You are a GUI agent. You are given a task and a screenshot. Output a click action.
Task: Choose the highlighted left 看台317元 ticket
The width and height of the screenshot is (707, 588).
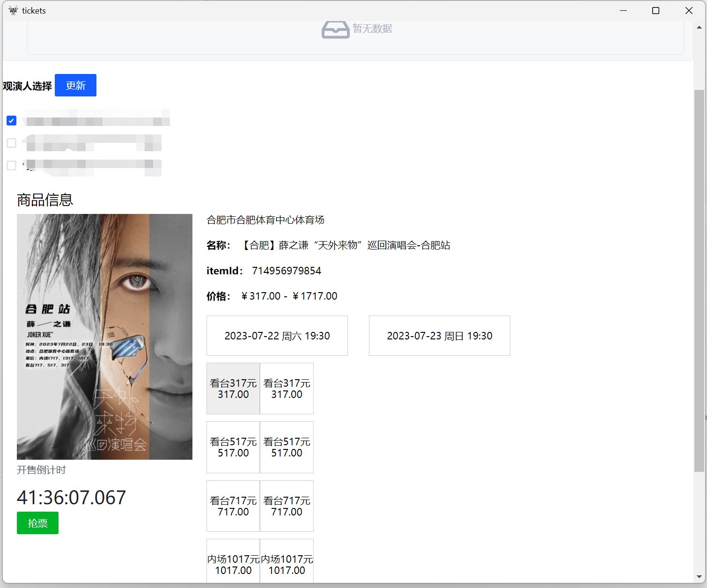tap(233, 389)
